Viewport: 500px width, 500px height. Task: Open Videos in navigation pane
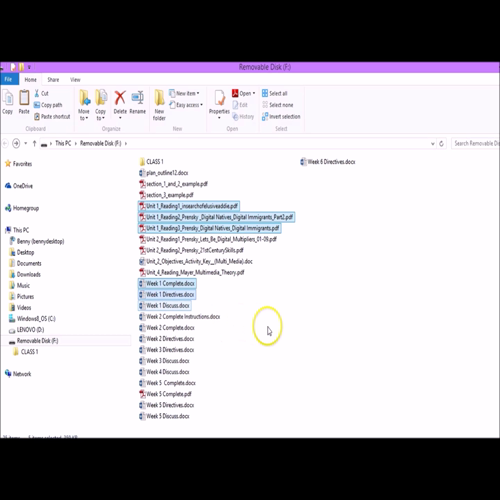point(20,307)
